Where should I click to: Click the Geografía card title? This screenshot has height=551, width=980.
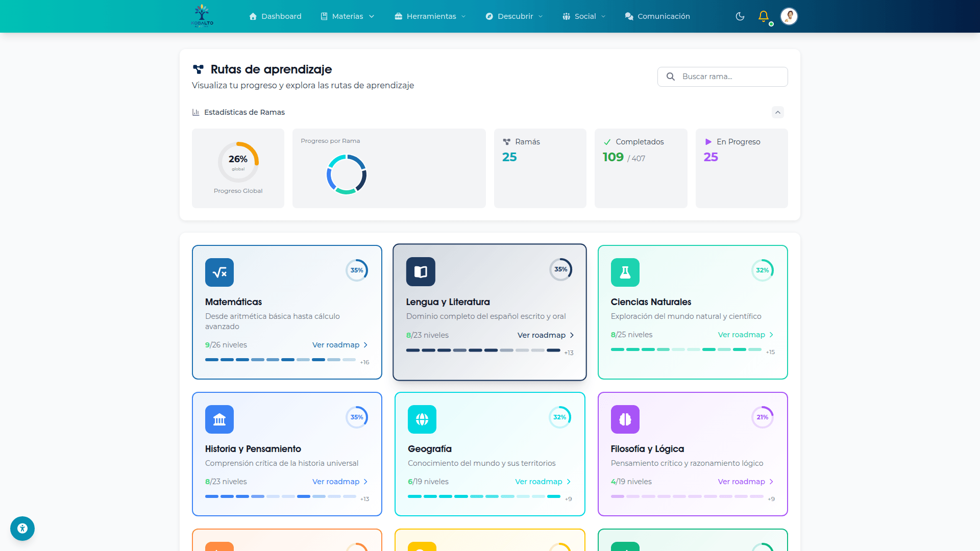[x=429, y=449]
